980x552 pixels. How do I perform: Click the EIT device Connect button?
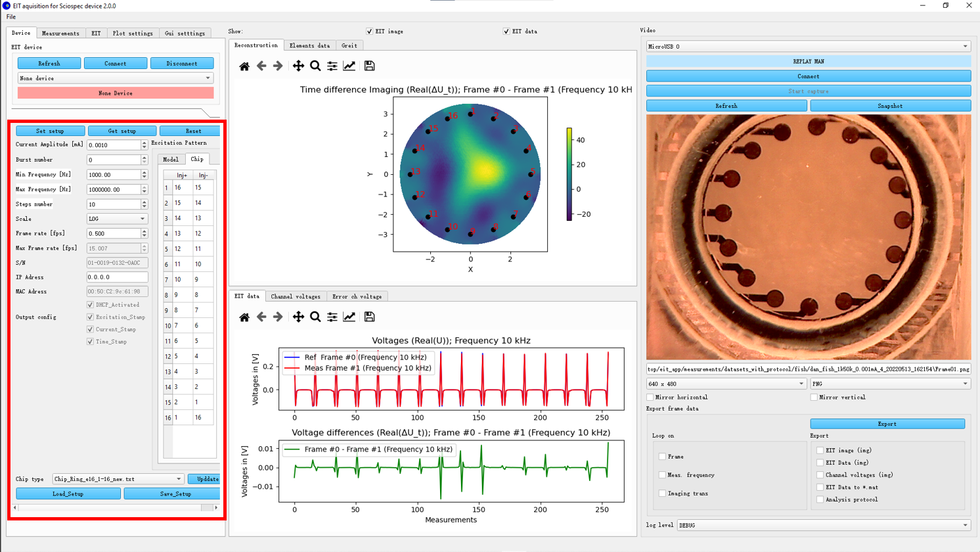116,63
